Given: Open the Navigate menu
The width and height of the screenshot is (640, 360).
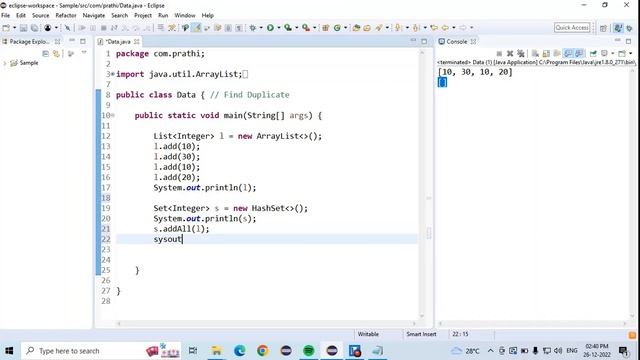Looking at the screenshot, I should tap(93, 15).
